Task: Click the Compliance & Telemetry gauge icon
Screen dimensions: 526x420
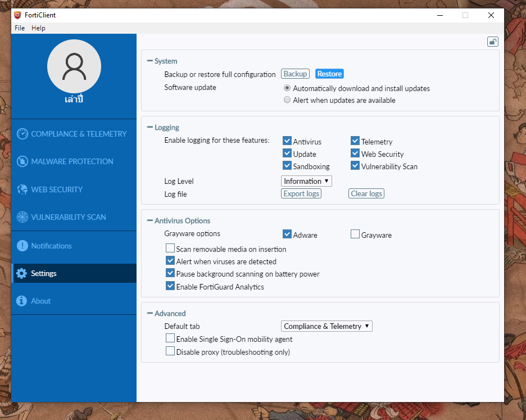Action: (22, 134)
